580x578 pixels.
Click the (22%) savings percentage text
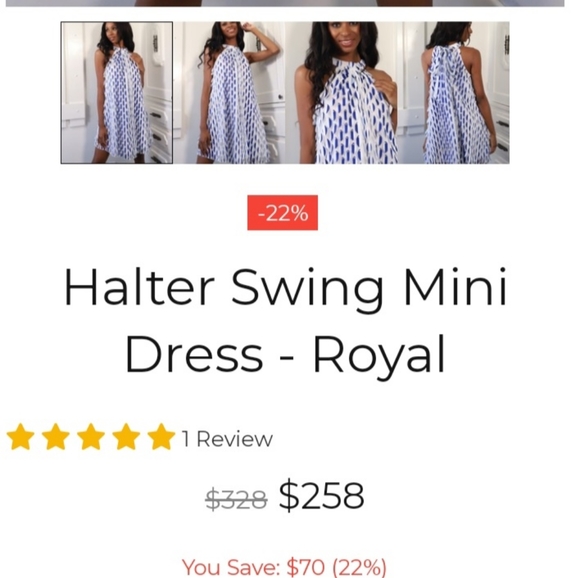360,567
